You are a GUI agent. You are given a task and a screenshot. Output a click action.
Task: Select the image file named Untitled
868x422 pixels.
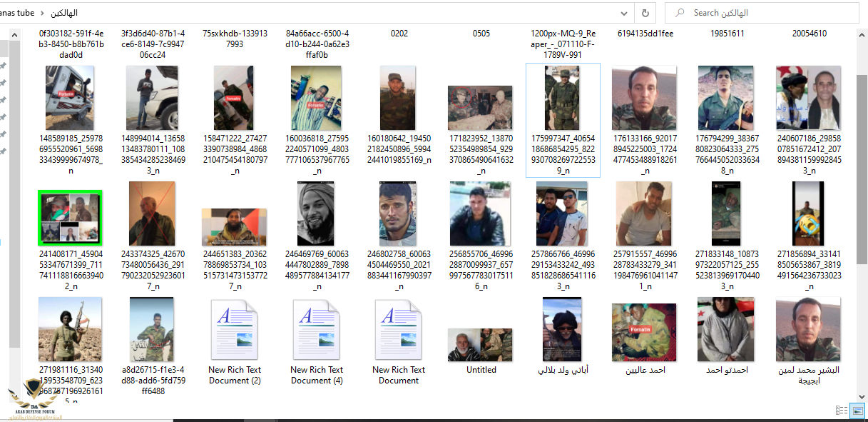[x=481, y=345]
